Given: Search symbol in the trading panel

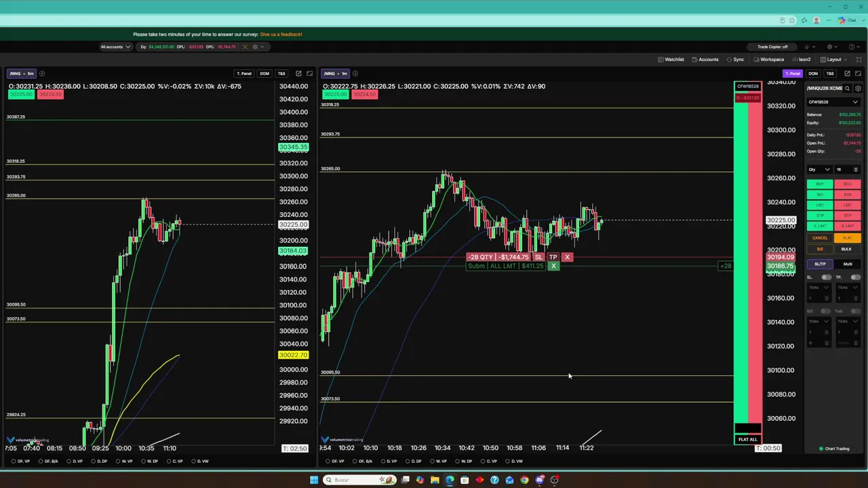Looking at the screenshot, I should (x=847, y=88).
